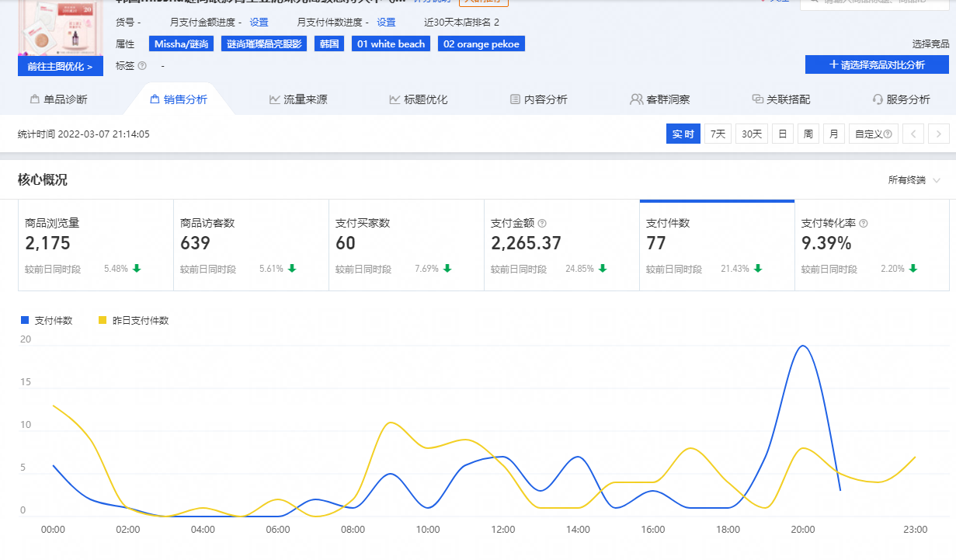956x560 pixels.
Task: Select the 商品浏览量 metric card
Action: pyautogui.click(x=96, y=245)
